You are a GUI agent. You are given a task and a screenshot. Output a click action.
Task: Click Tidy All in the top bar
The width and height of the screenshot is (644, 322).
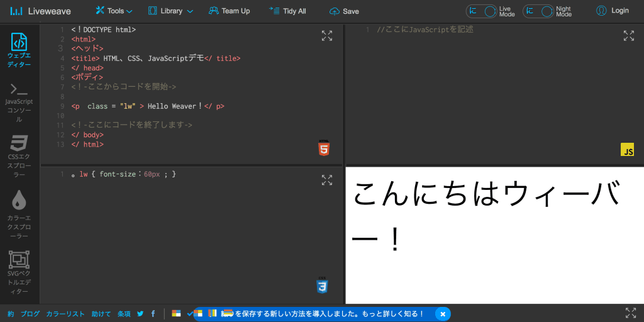pos(287,11)
